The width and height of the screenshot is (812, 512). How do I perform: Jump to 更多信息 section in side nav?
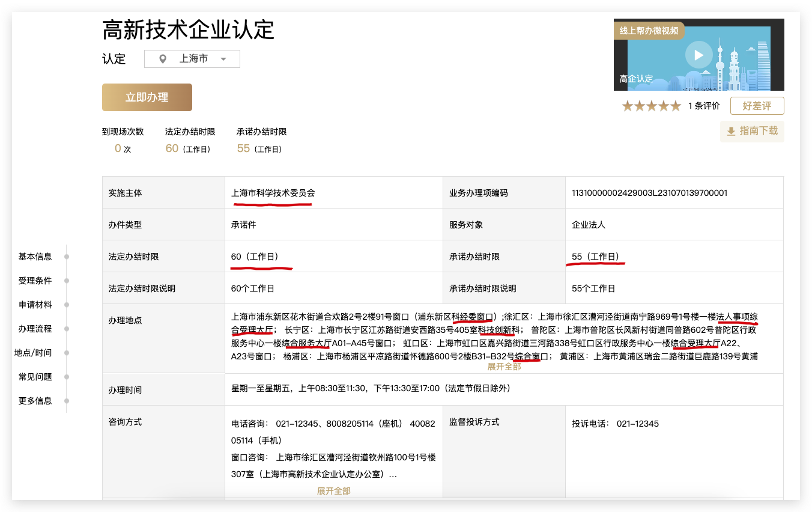(x=35, y=401)
